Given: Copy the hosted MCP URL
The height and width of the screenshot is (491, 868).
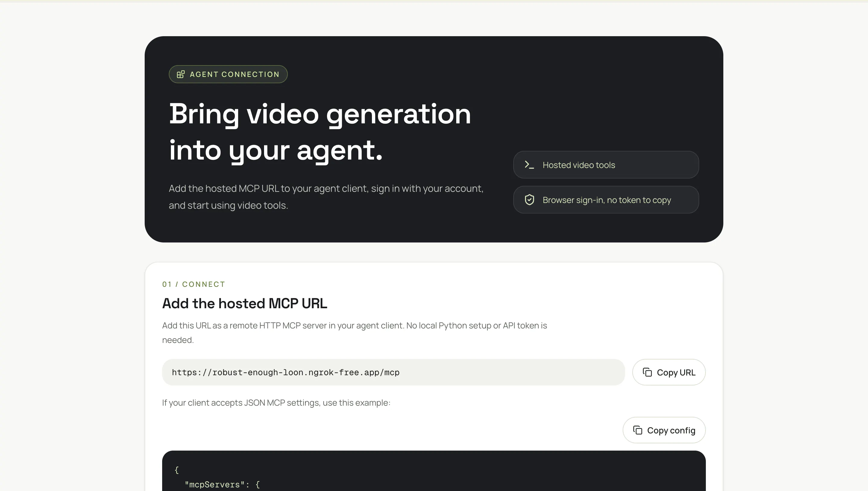Looking at the screenshot, I should click(669, 372).
